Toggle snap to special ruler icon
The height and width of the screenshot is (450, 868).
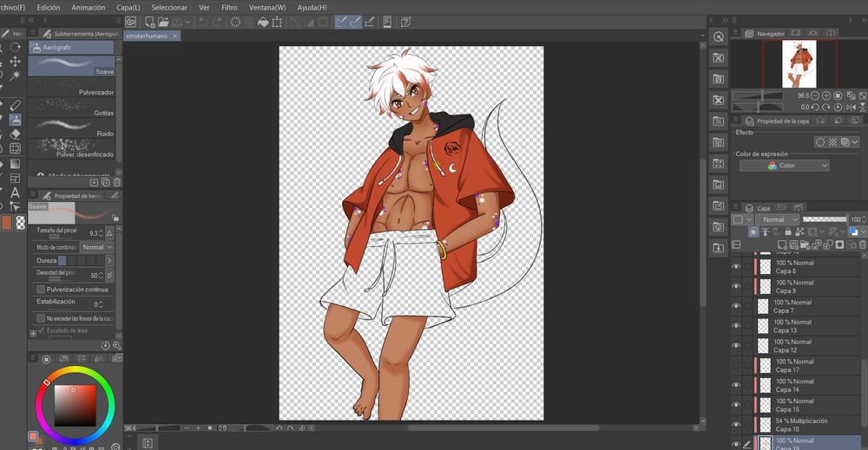point(355,23)
